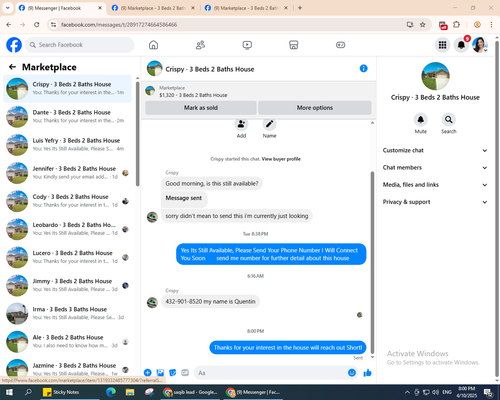Switch to the second Marketplace browser tab

pos(153,8)
